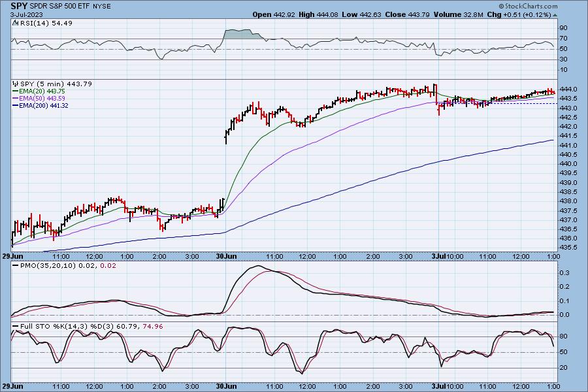Click the 10 level on the RSI scale
Viewport: 588px width, 392px height.
pos(563,70)
